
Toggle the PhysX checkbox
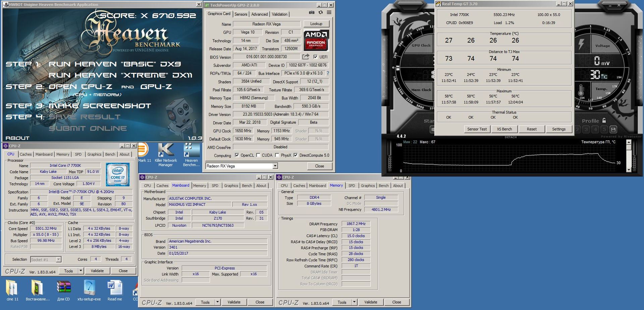277,155
